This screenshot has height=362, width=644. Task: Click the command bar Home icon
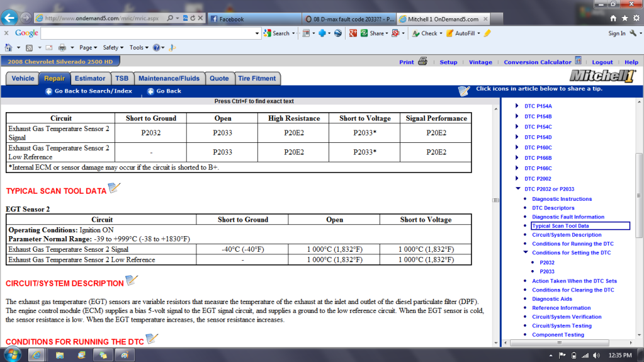pyautogui.click(x=8, y=48)
